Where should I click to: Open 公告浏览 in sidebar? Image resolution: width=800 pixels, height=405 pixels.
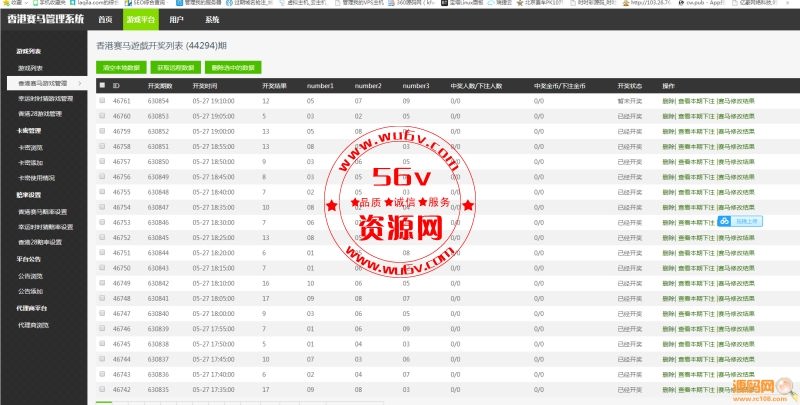[x=31, y=276]
